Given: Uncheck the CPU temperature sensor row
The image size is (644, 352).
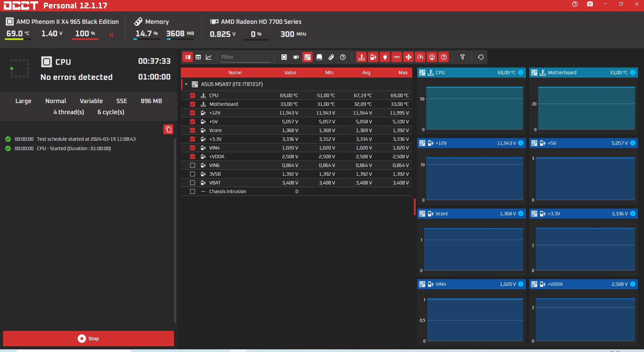Looking at the screenshot, I should point(193,95).
